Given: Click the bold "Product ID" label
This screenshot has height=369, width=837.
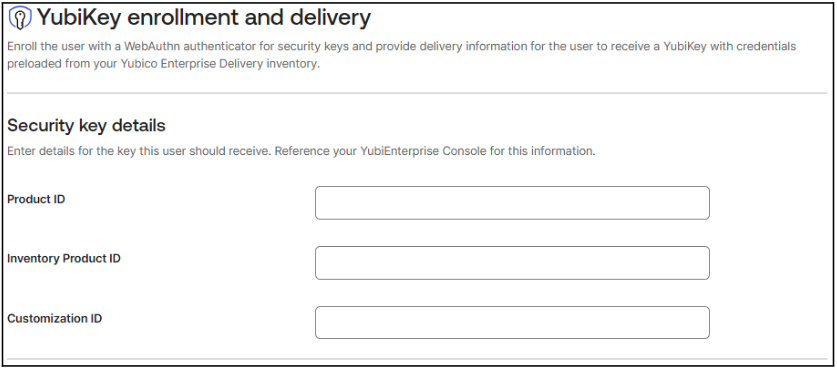Looking at the screenshot, I should point(36,199).
